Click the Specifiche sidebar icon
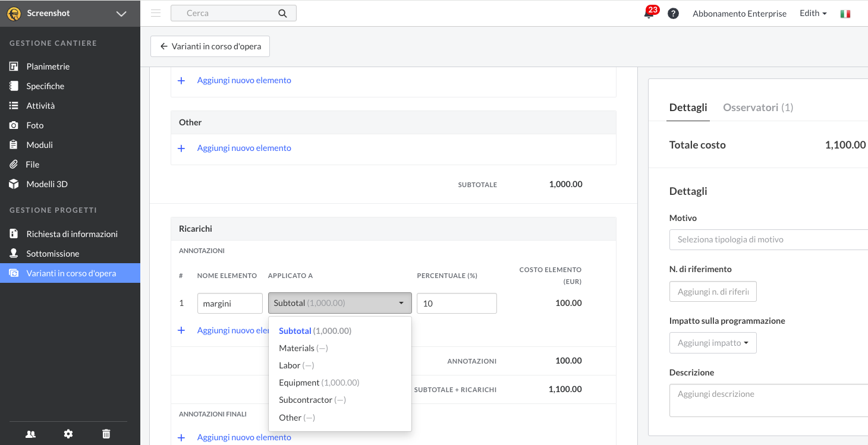This screenshot has height=445, width=868. click(x=14, y=86)
